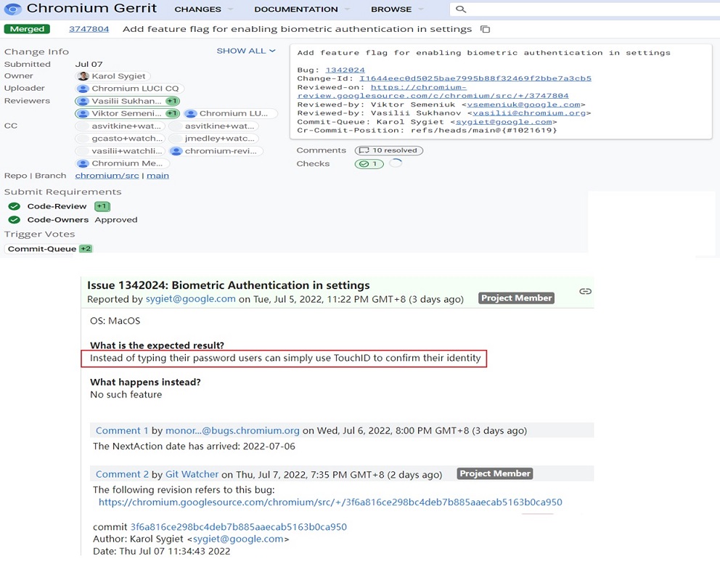Copy the issue link using the chain icon
The height and width of the screenshot is (588, 720).
585,291
